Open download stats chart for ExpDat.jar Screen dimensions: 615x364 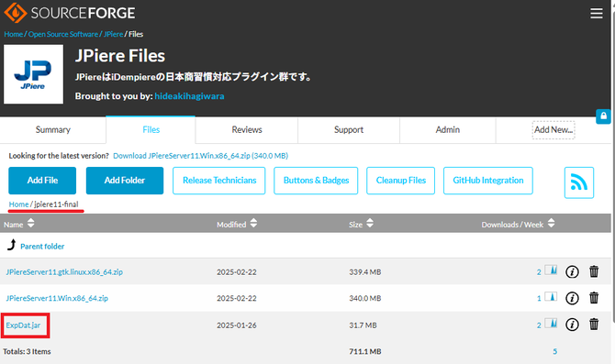coord(551,324)
